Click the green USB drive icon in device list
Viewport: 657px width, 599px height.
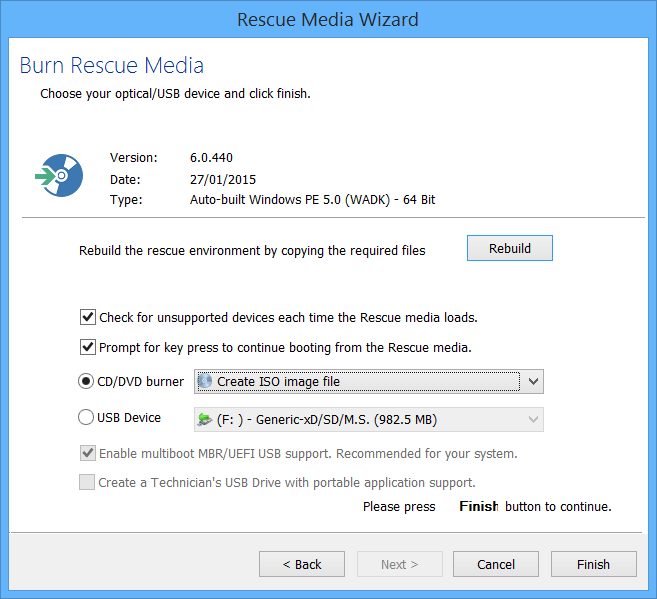click(x=206, y=419)
